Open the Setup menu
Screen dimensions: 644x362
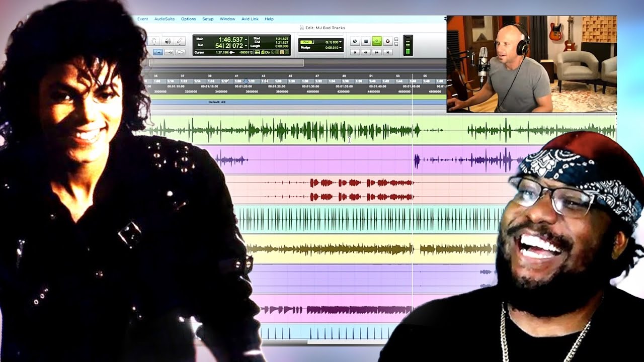click(208, 19)
